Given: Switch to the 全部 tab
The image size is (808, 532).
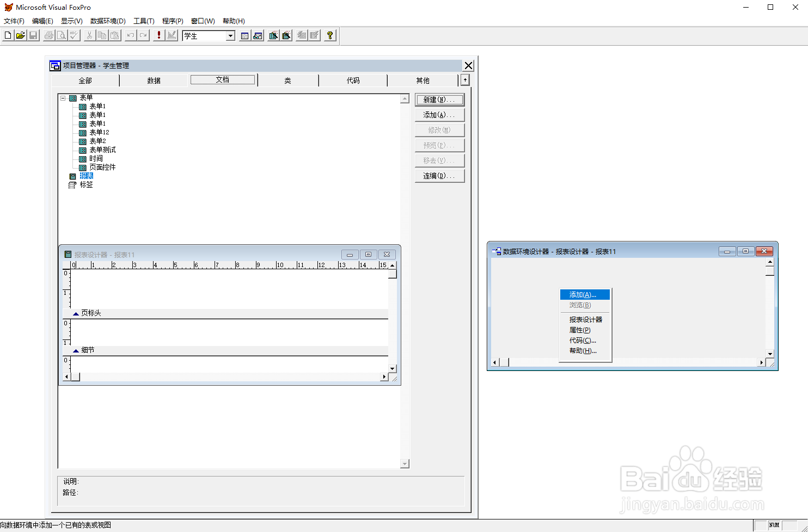Looking at the screenshot, I should click(x=85, y=81).
